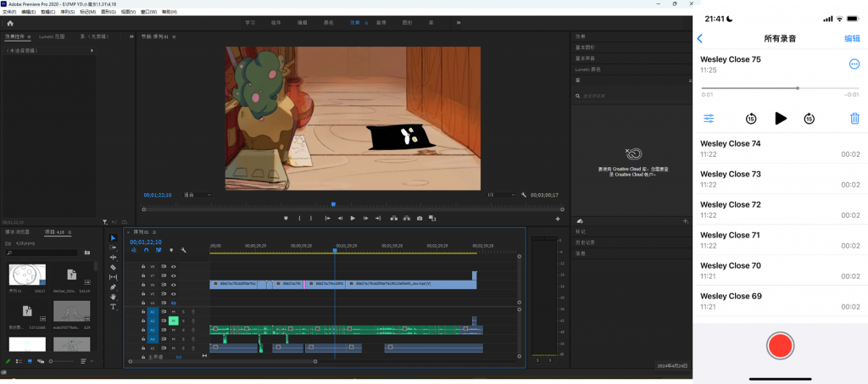Click the Extract button
The height and width of the screenshot is (384, 868).
tap(407, 218)
